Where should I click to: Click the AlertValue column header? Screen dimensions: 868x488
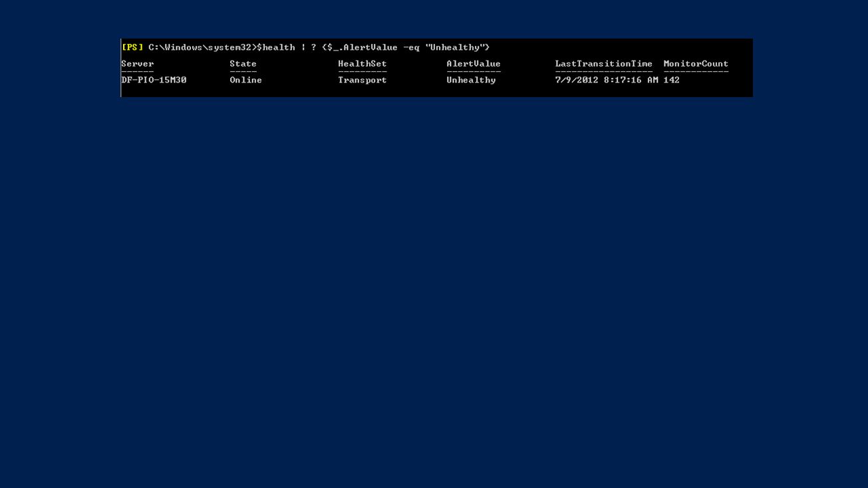click(x=474, y=64)
